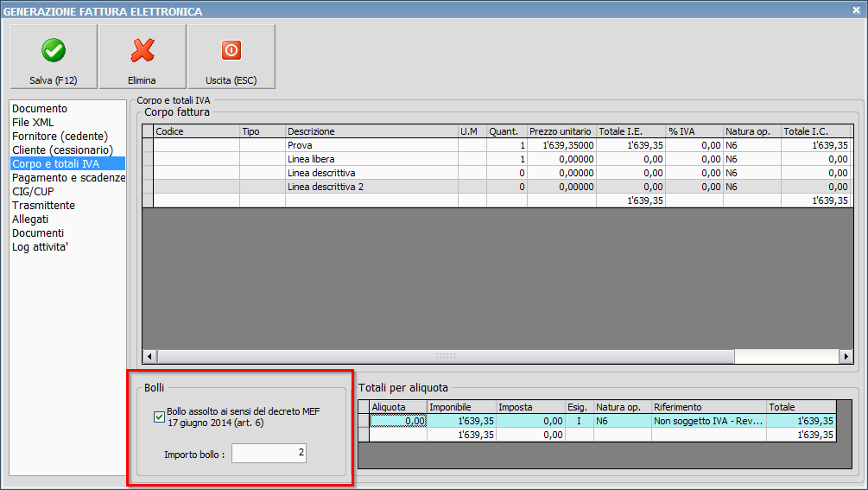Select Corpo e totali IVA entry
The image size is (868, 490).
(67, 164)
